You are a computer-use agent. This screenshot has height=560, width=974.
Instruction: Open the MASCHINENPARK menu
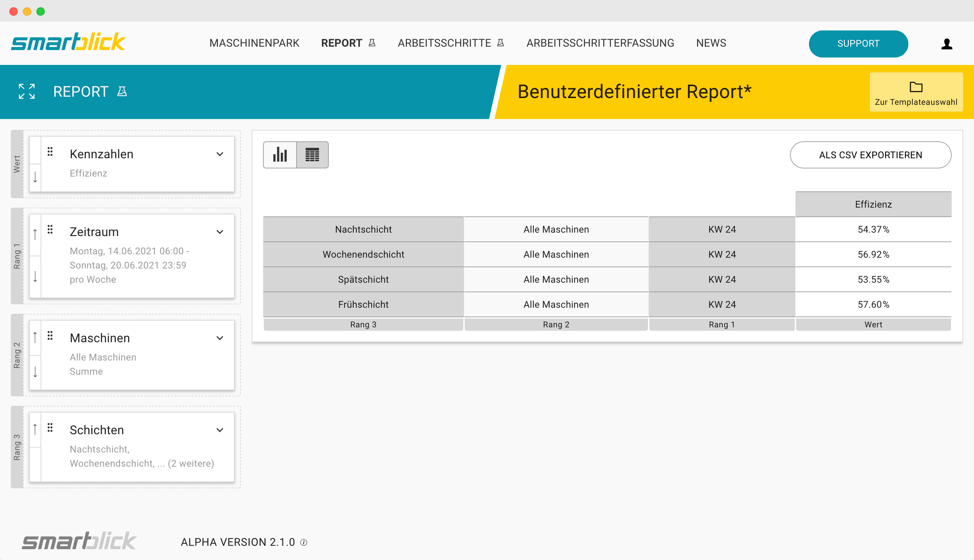tap(254, 43)
